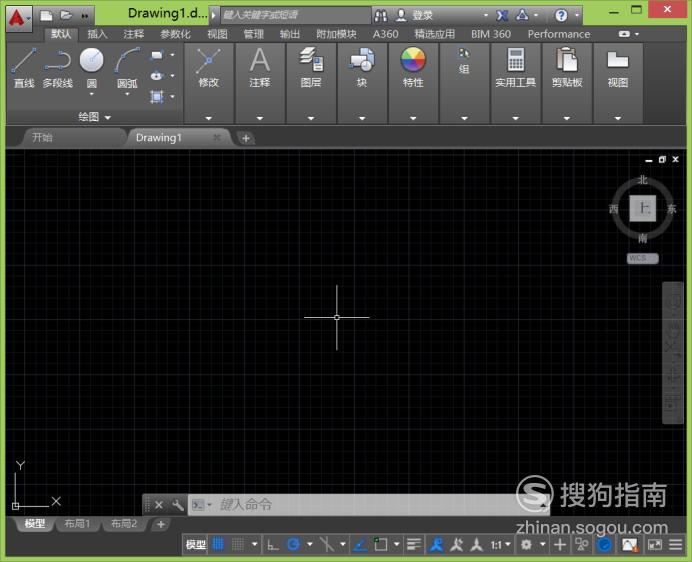Screen dimensions: 692x562
Task: Click the A360 triangle icon in title bar
Action: tap(522, 15)
